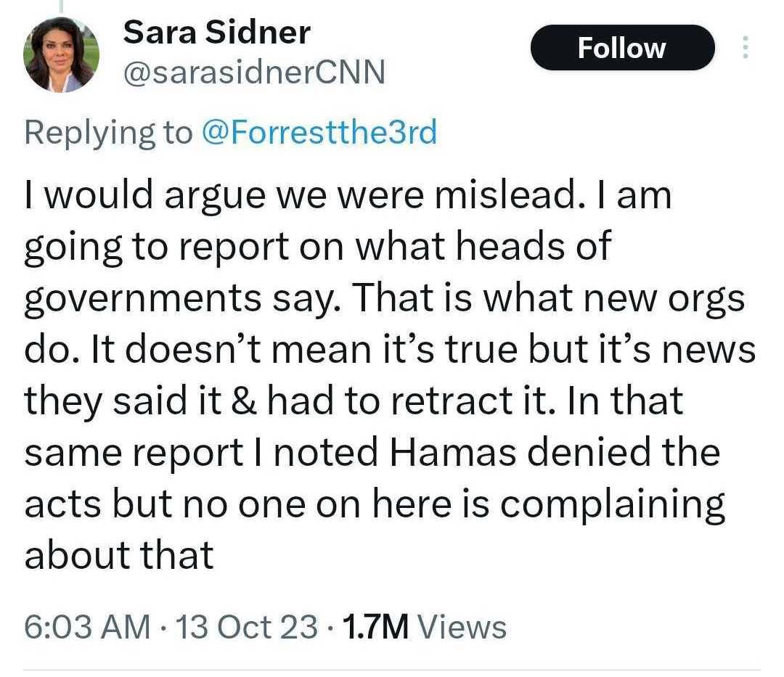784x677 pixels.
Task: Click the line "going to report on what heads of"
Action: (317, 247)
